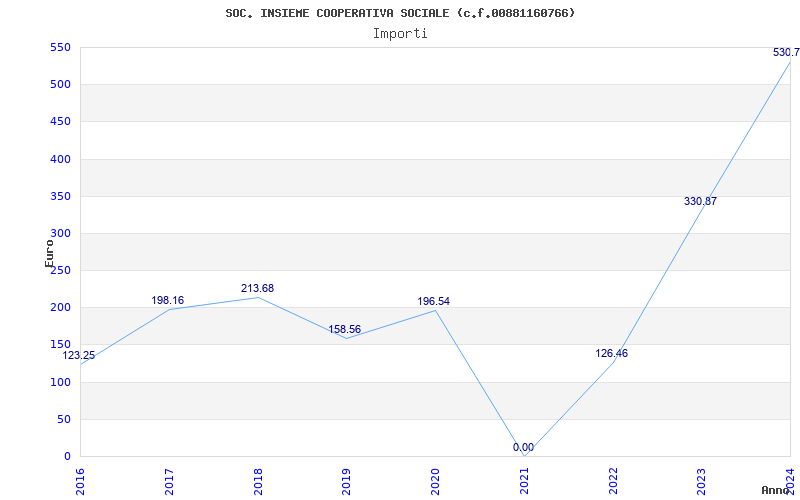Click the 0.00 data label for 2021

tap(523, 447)
